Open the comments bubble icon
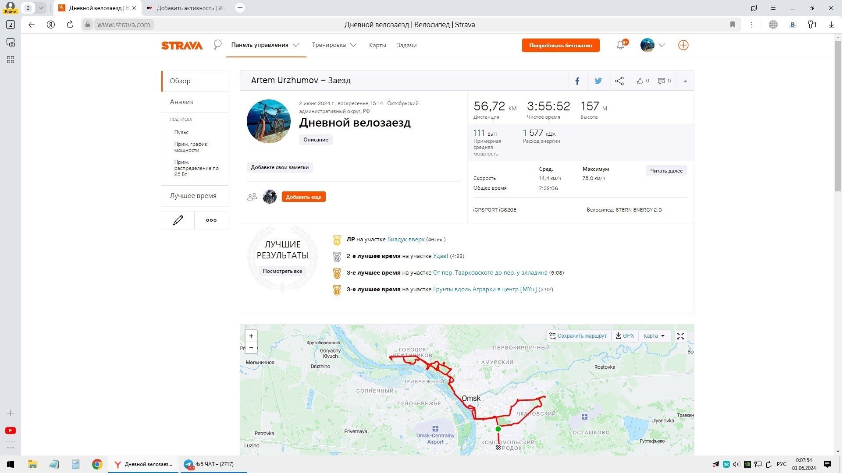 (x=661, y=81)
